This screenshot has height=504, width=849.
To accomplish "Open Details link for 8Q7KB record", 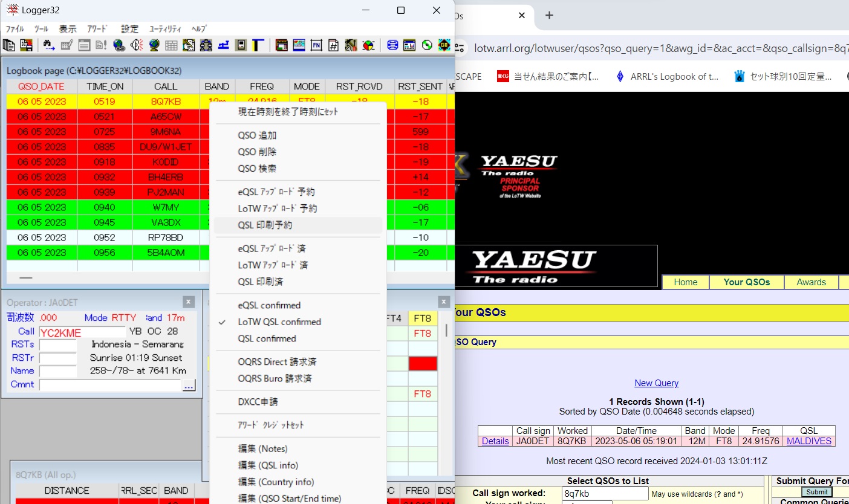I will 495,441.
